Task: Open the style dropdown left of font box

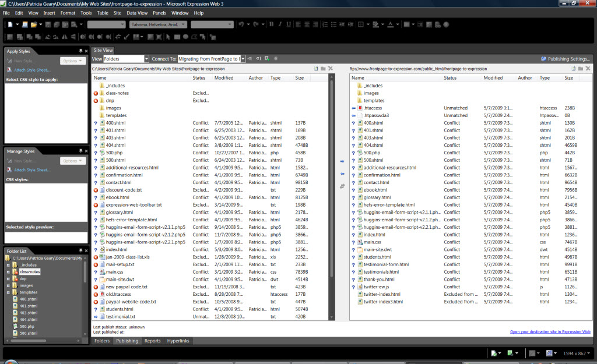Action: point(122,24)
